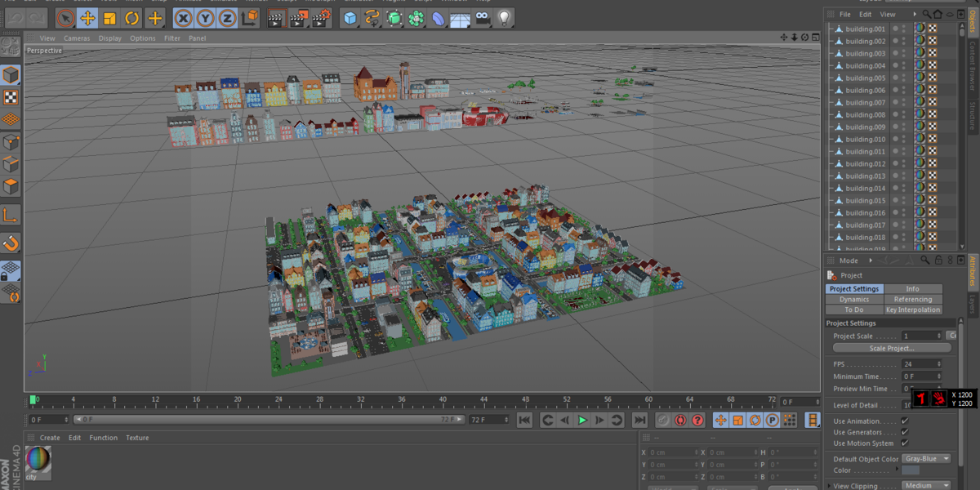This screenshot has height=490, width=980.
Task: Toggle the Use Motion System checkbox
Action: [x=905, y=443]
